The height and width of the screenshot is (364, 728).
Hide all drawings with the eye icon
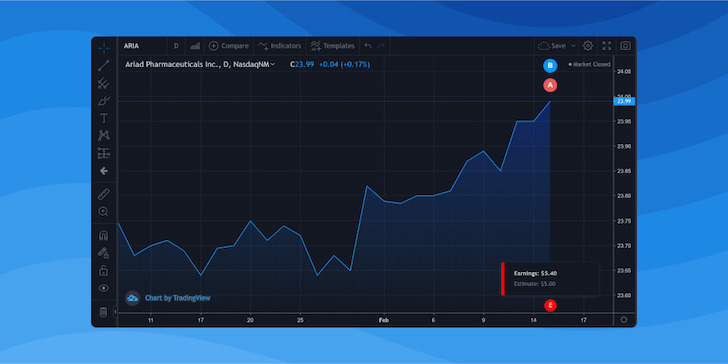click(x=104, y=288)
